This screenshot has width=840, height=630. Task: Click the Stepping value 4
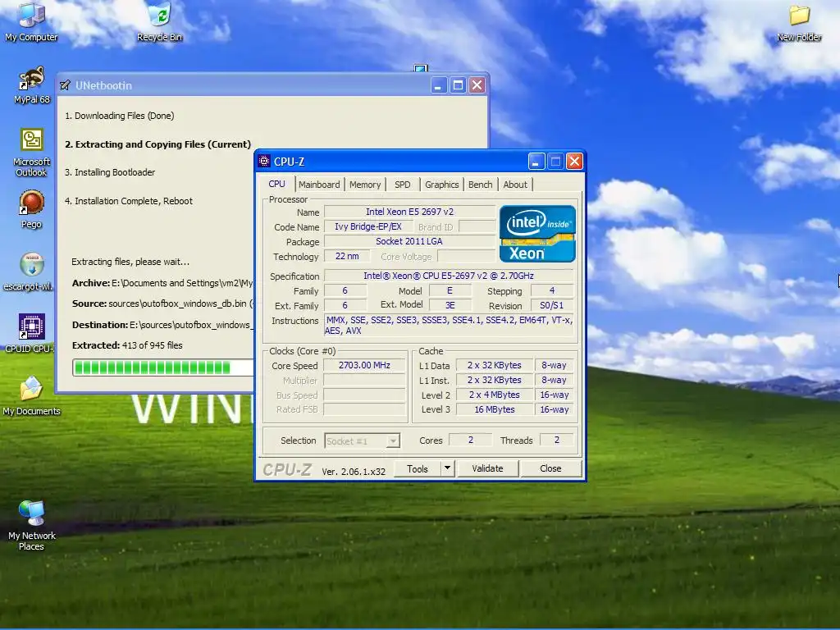552,290
